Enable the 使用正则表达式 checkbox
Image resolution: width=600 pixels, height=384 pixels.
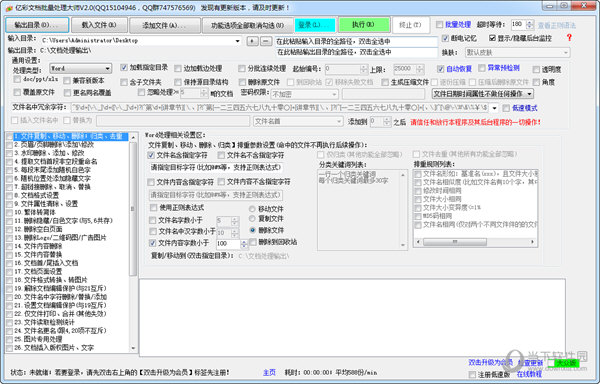point(153,208)
